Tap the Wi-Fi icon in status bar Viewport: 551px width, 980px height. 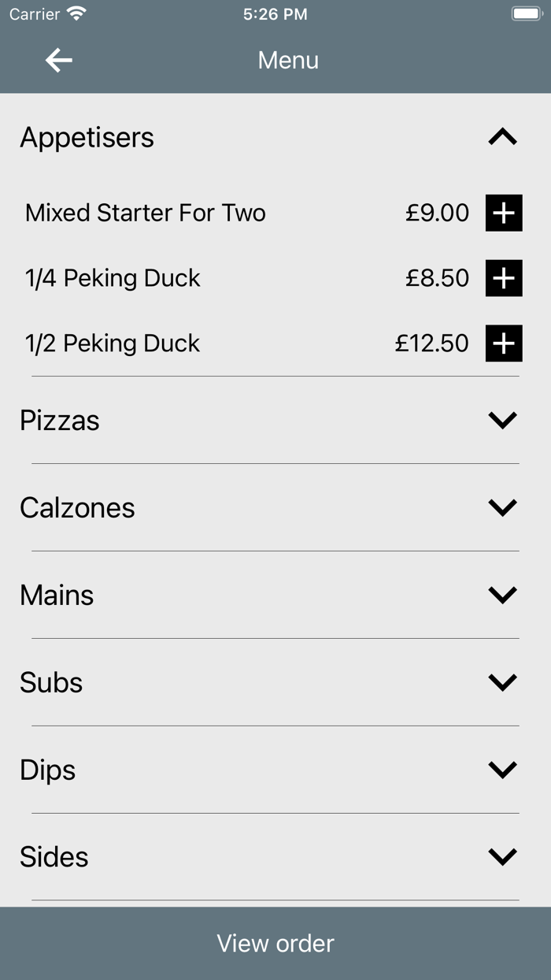click(76, 13)
